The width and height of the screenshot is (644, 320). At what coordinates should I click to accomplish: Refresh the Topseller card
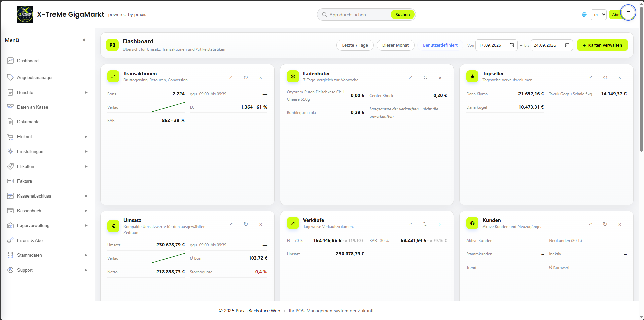pos(605,77)
